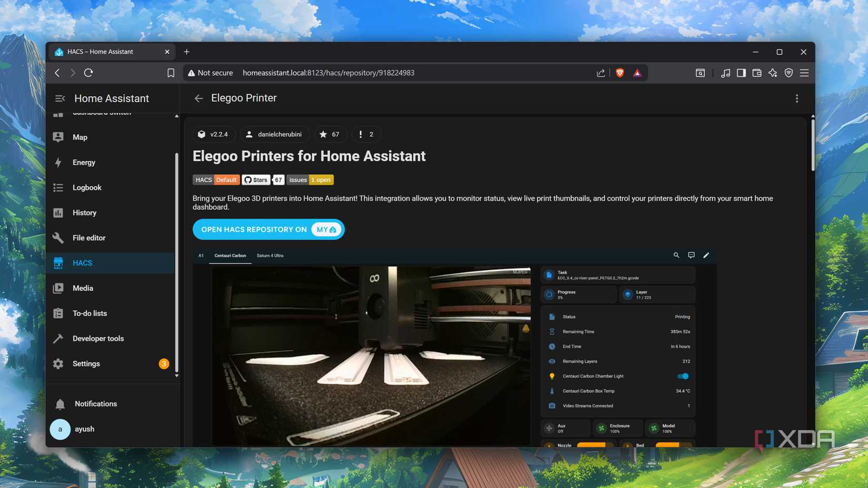
Task: Click the browser back button
Action: [57, 73]
